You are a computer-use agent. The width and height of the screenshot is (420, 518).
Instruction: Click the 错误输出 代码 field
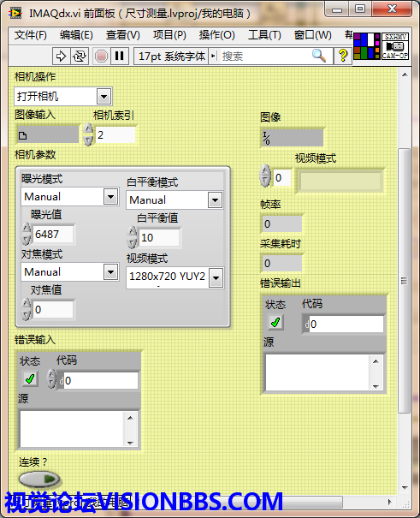click(x=346, y=324)
